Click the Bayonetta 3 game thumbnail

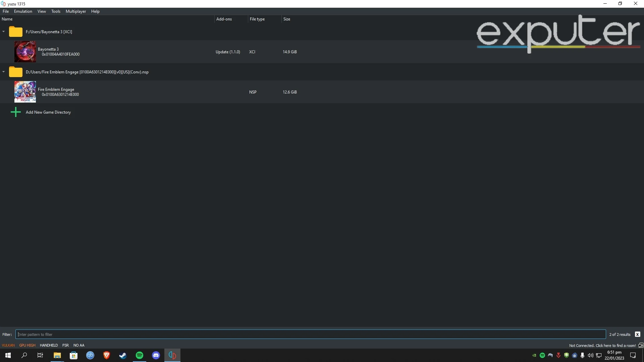[25, 52]
